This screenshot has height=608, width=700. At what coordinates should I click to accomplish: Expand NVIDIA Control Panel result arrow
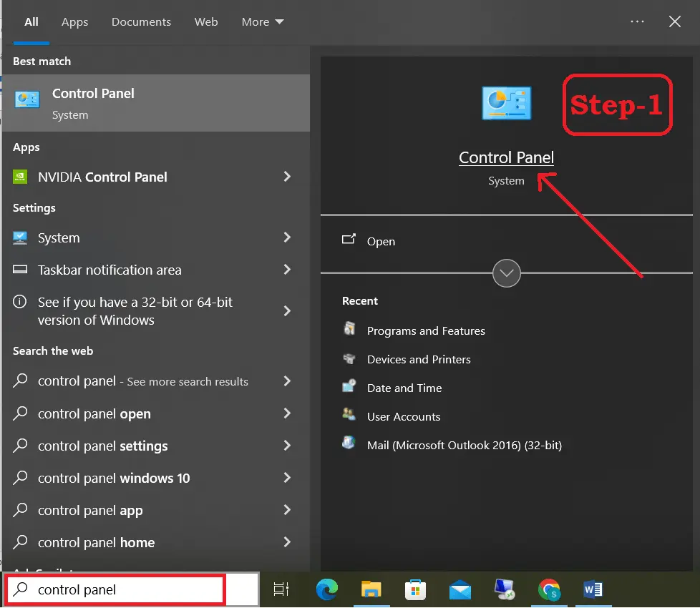[287, 177]
